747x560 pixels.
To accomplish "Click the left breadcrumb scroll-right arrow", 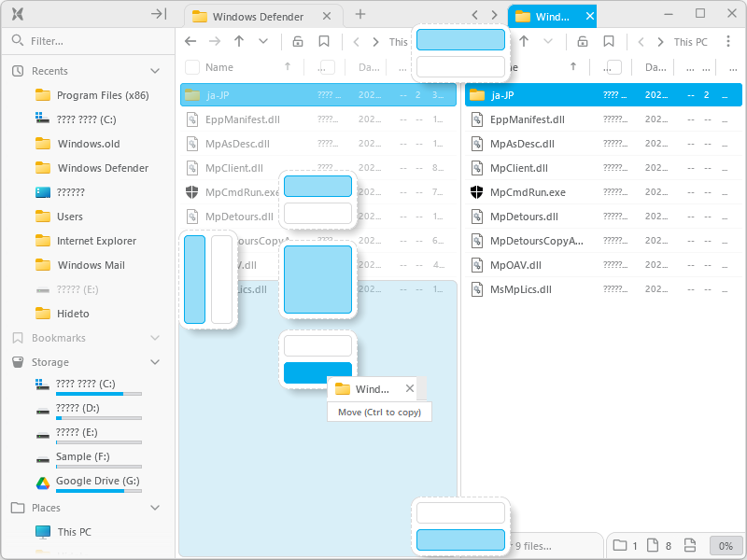I will (x=376, y=42).
